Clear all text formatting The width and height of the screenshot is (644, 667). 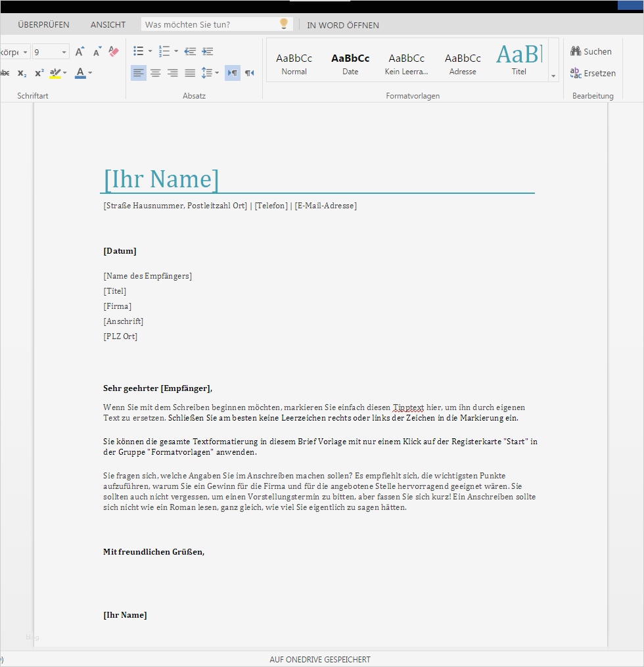coord(113,51)
